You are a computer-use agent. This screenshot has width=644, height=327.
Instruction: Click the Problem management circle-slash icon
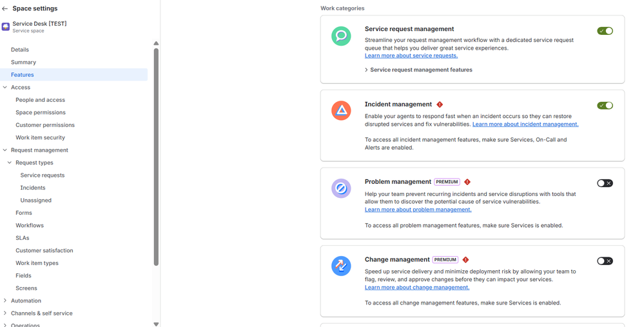tap(341, 188)
